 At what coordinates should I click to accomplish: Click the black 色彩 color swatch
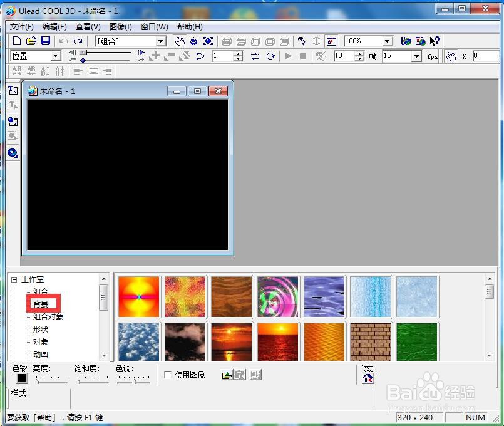21,378
